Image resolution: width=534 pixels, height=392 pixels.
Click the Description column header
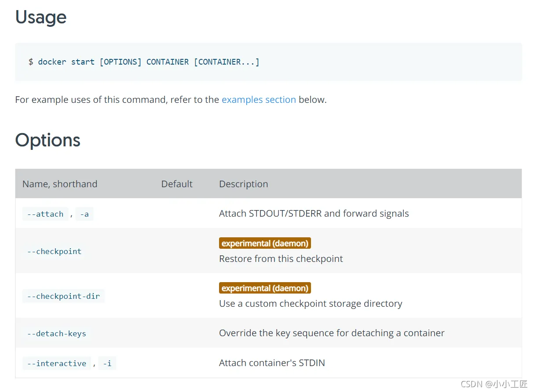click(243, 184)
